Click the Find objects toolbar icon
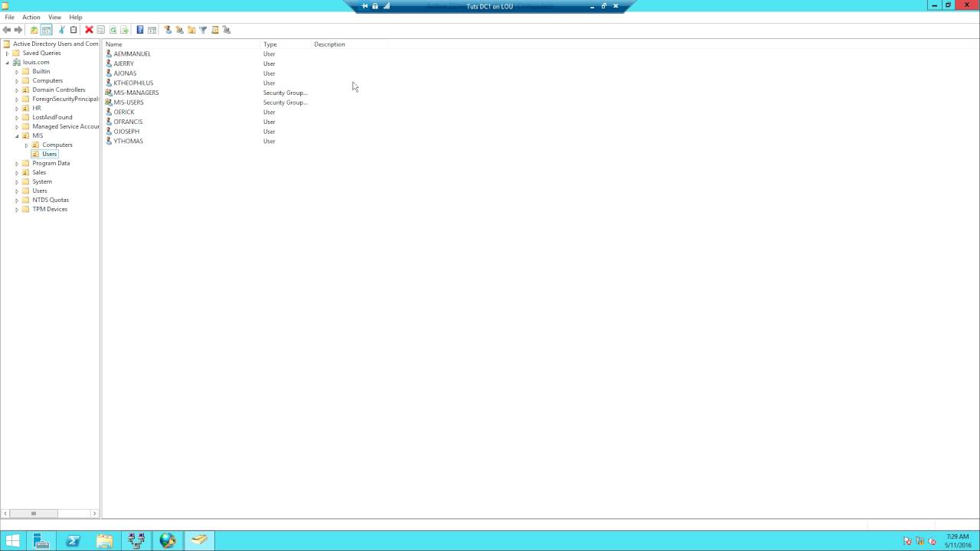This screenshot has height=551, width=980. point(215,30)
